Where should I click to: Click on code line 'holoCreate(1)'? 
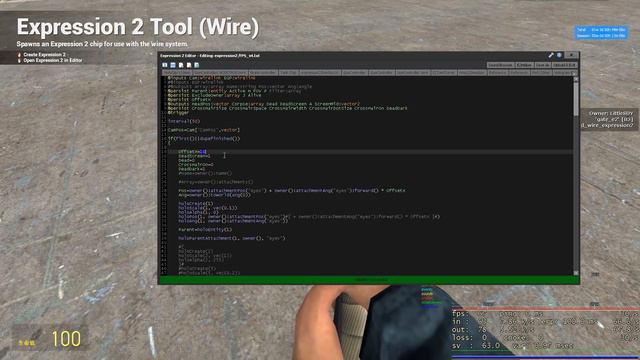coord(196,203)
